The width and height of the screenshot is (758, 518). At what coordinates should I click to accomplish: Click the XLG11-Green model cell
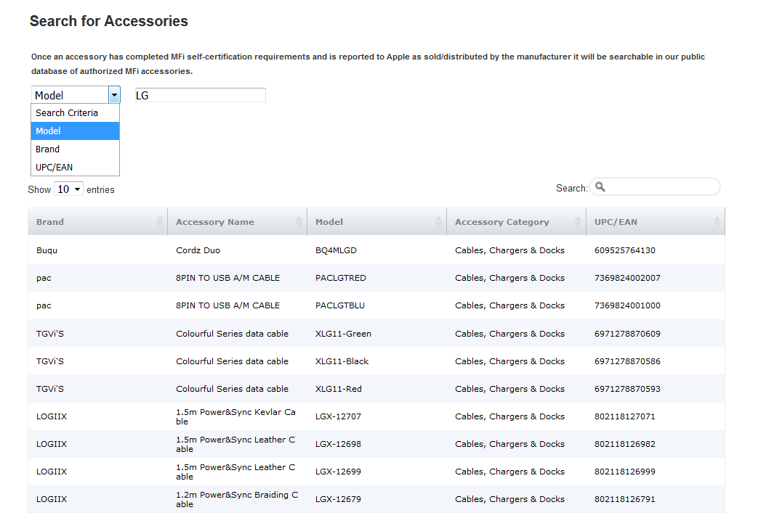343,334
